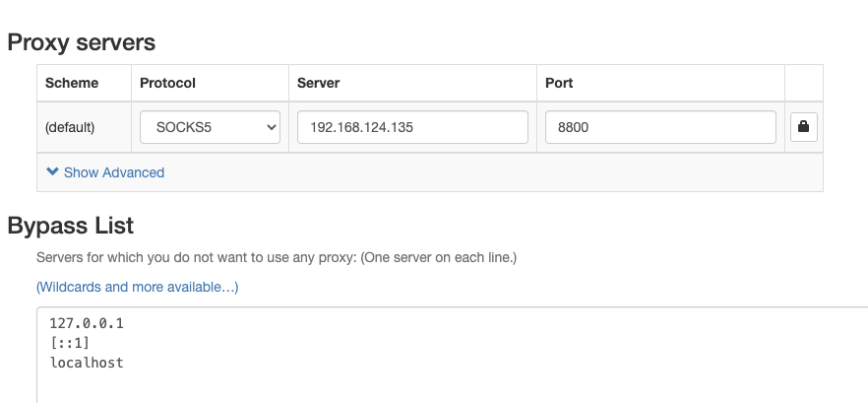
Task: Click the Server column header
Action: (x=318, y=83)
